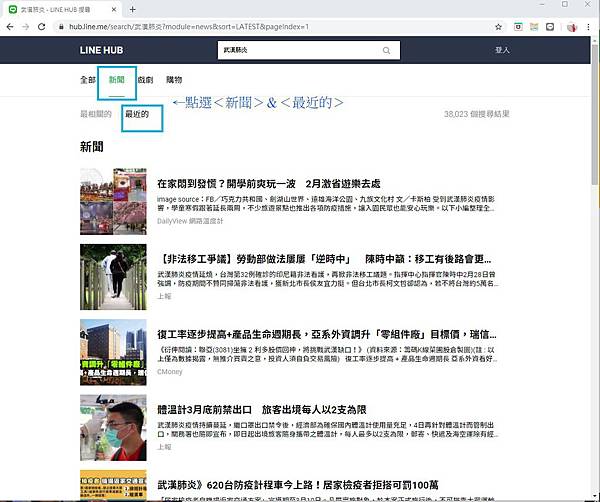600x502 pixels.
Task: Close the LINE HUB browser tab
Action: 114,10
